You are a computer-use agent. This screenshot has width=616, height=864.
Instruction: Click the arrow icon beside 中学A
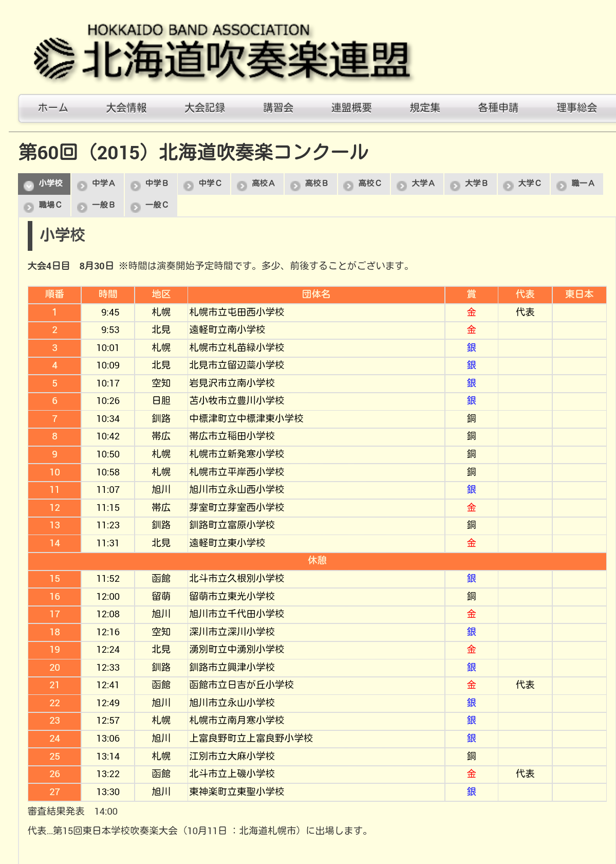pyautogui.click(x=82, y=186)
